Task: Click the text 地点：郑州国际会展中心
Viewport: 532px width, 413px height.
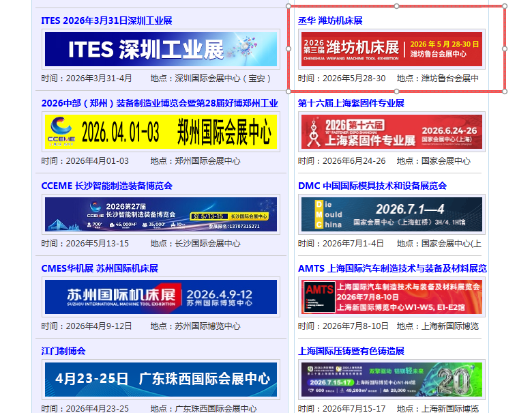Action: click(196, 161)
